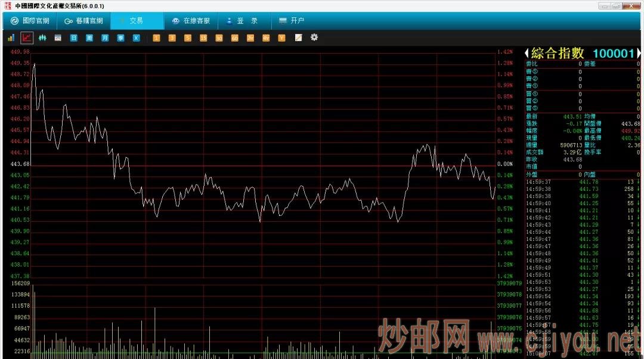Viewport: 644px width, 359px height.
Task: Open the settings gear icon
Action: (x=314, y=38)
